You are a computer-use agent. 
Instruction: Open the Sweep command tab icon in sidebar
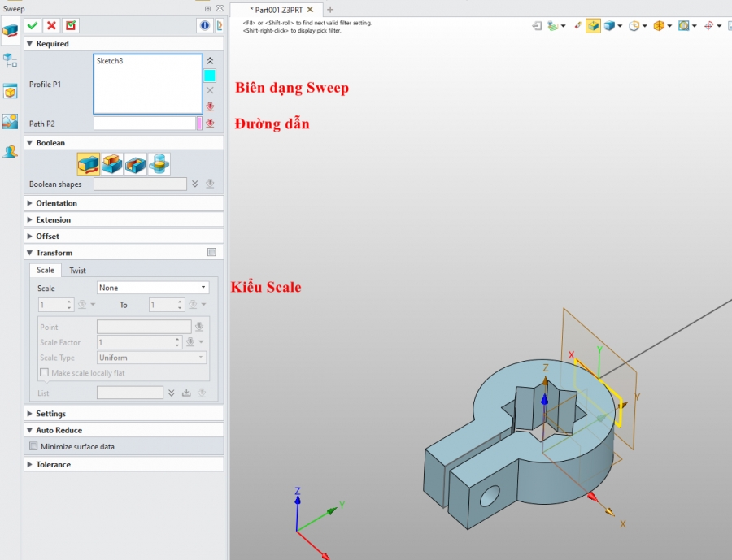(10, 31)
